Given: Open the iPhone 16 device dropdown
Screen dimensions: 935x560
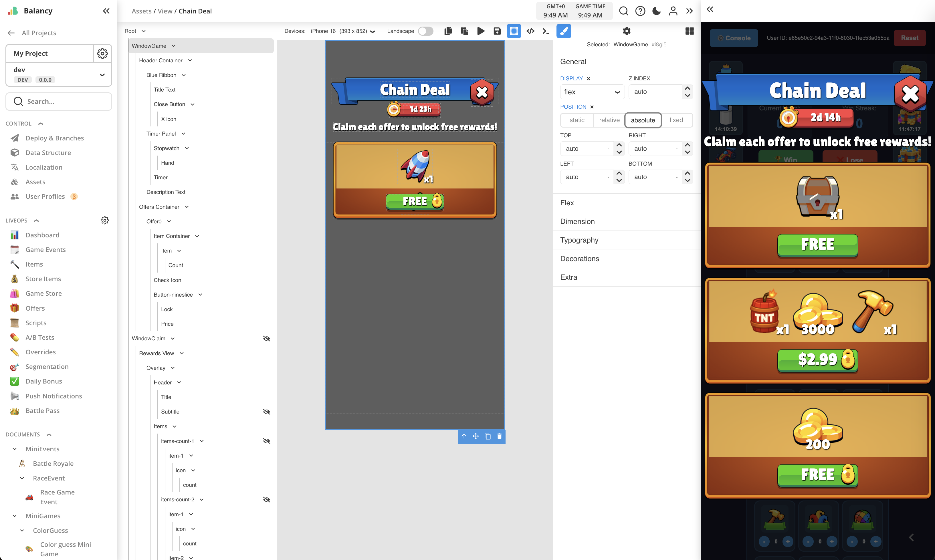Looking at the screenshot, I should pyautogui.click(x=343, y=31).
